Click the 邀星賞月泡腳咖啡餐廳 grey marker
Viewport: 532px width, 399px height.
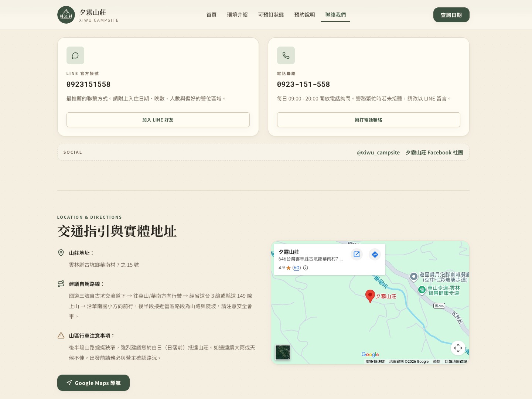point(414,276)
